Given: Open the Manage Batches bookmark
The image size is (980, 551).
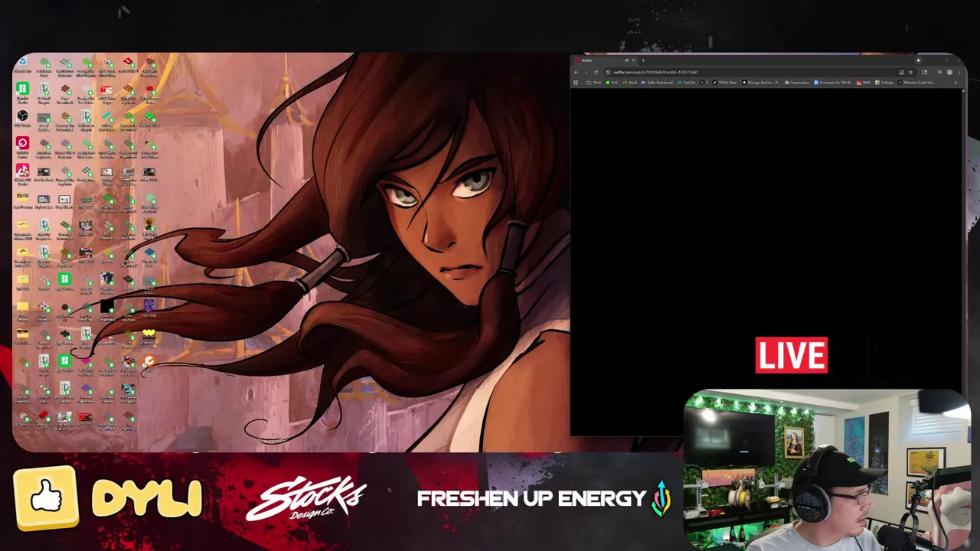Looking at the screenshot, I should (761, 83).
